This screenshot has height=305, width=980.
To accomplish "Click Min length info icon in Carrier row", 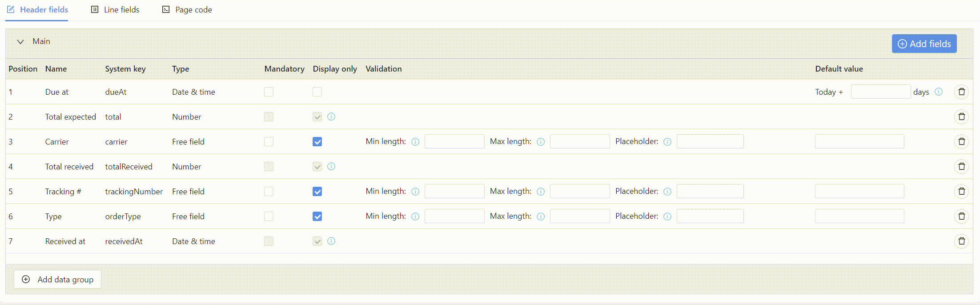I will click(x=415, y=142).
